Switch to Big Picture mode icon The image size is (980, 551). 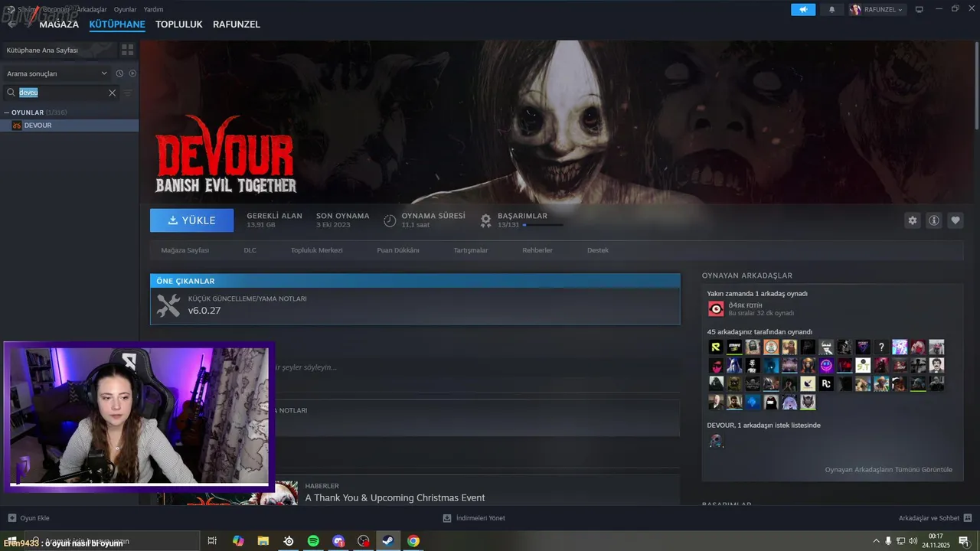click(x=920, y=9)
